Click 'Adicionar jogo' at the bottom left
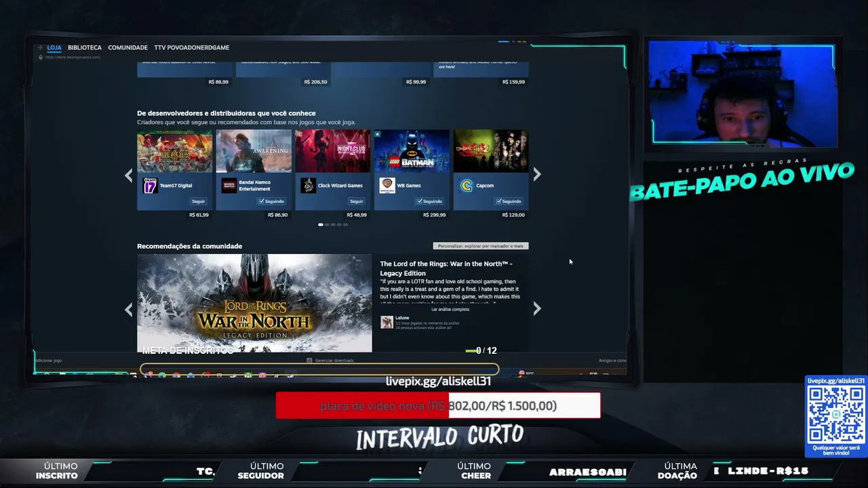This screenshot has height=488, width=868. coord(49,361)
